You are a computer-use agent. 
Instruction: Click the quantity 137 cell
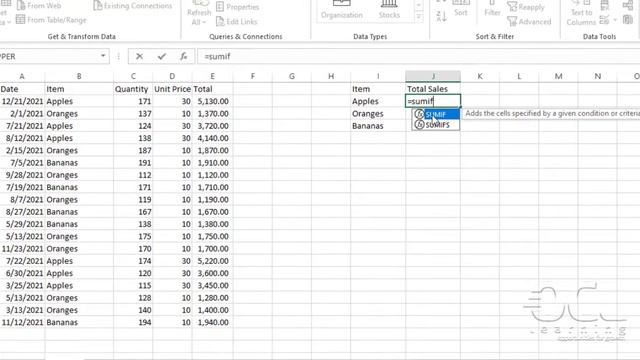(133, 113)
